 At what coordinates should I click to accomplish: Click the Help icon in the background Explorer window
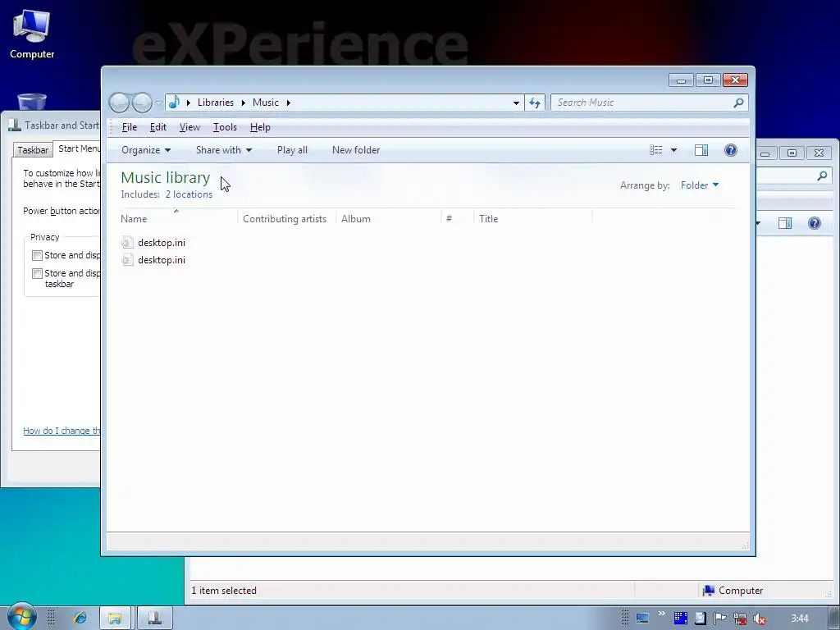[x=814, y=223]
